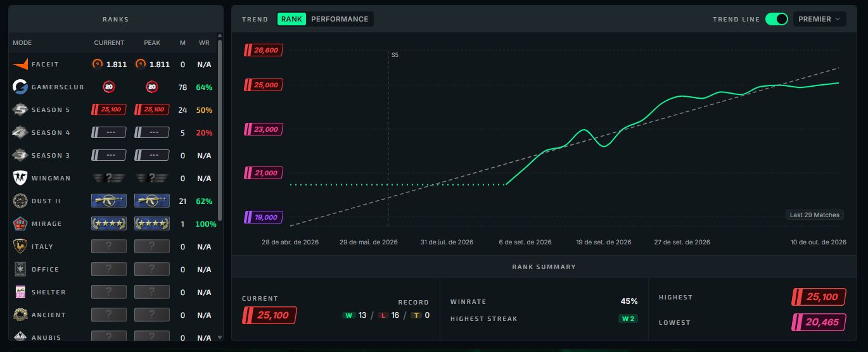The height and width of the screenshot is (352, 868).
Task: Select the Dust II map icon
Action: click(20, 201)
